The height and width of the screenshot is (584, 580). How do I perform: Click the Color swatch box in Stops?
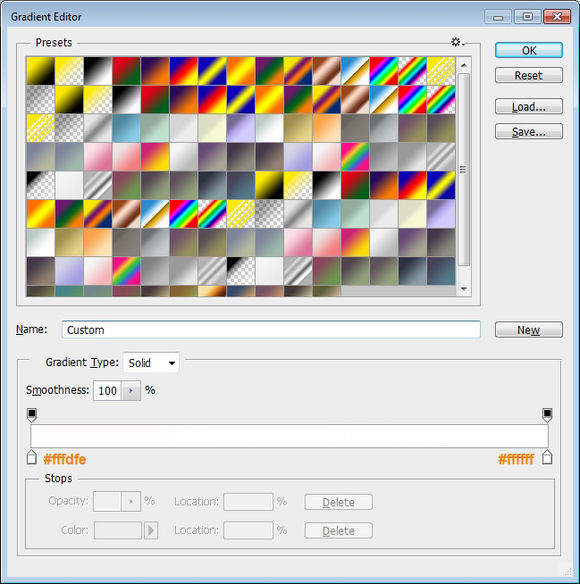[x=118, y=530]
